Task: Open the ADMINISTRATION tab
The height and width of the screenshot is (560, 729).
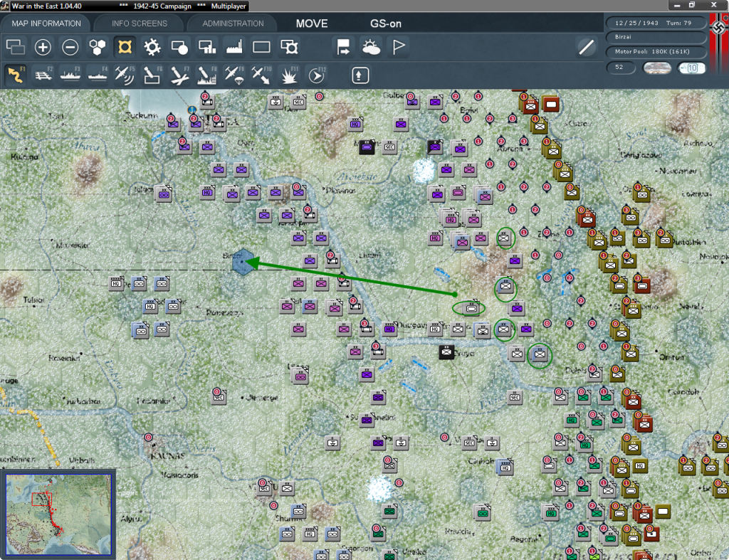Action: [x=233, y=23]
